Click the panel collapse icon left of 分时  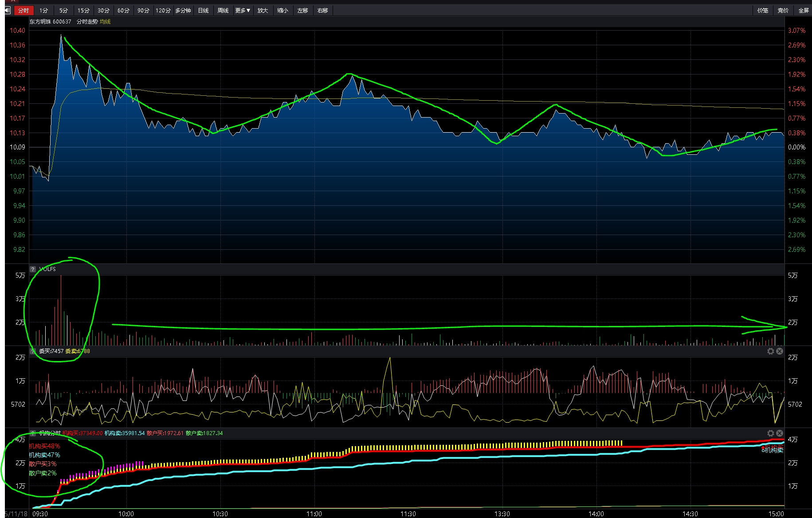tap(8, 10)
